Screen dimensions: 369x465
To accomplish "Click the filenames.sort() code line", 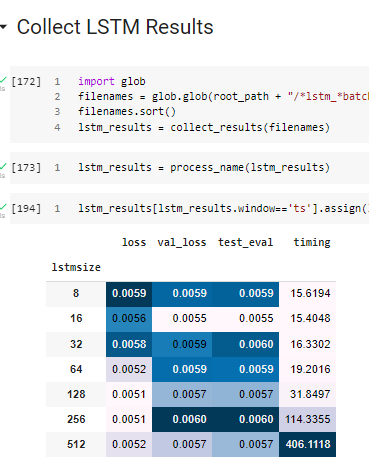I will (127, 111).
